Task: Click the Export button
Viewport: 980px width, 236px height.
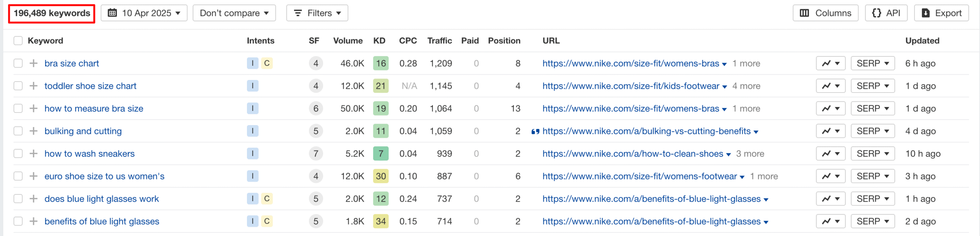Action: pyautogui.click(x=941, y=13)
